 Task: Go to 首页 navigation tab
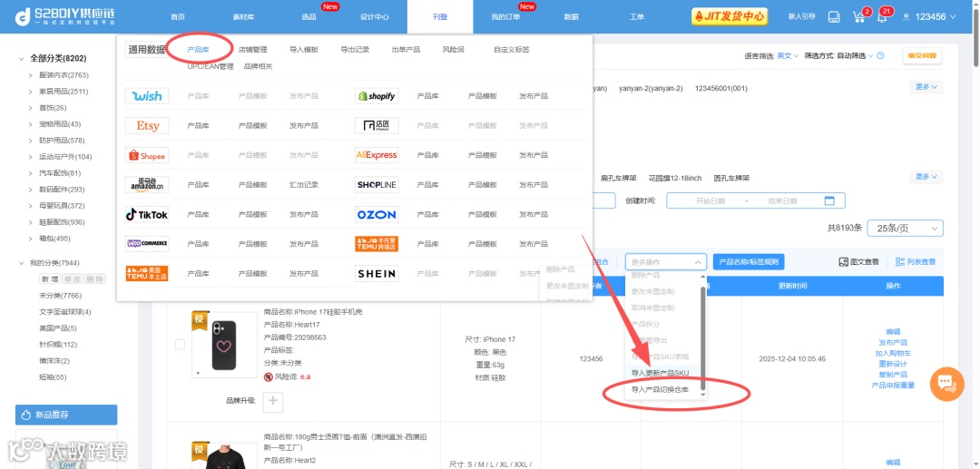178,17
